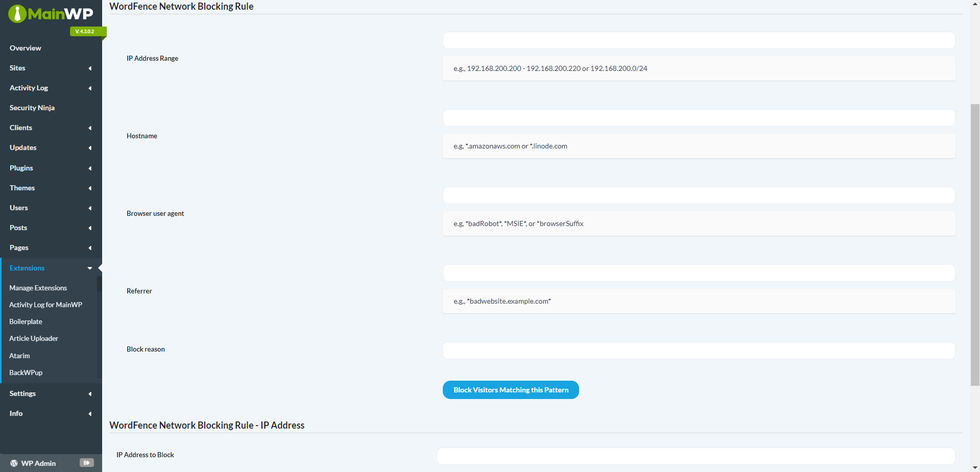This screenshot has width=980, height=472.
Task: Open the Overview page
Action: pos(26,48)
